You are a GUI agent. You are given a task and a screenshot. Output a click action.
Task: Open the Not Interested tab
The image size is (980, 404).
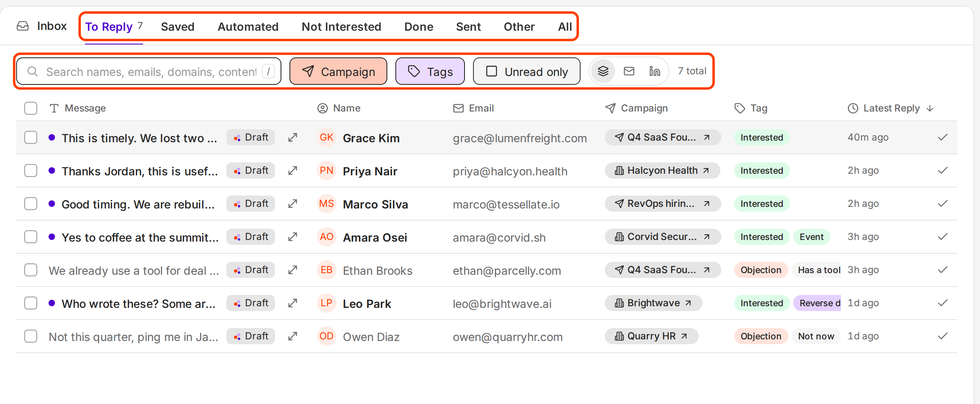341,27
